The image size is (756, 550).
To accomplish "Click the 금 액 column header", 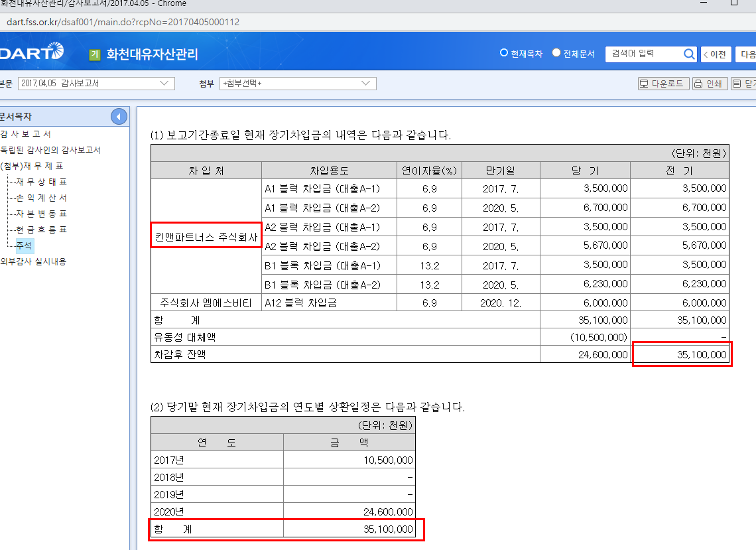I will pos(349,443).
